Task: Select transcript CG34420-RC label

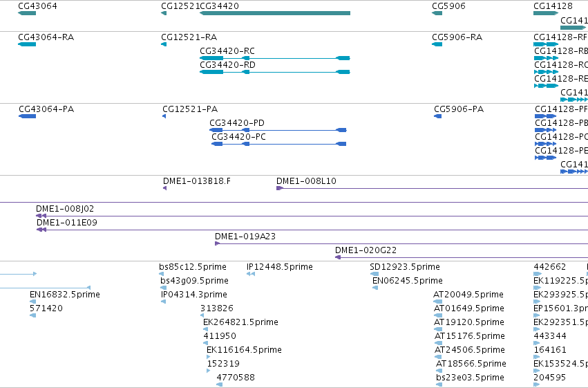Action: 227,51
